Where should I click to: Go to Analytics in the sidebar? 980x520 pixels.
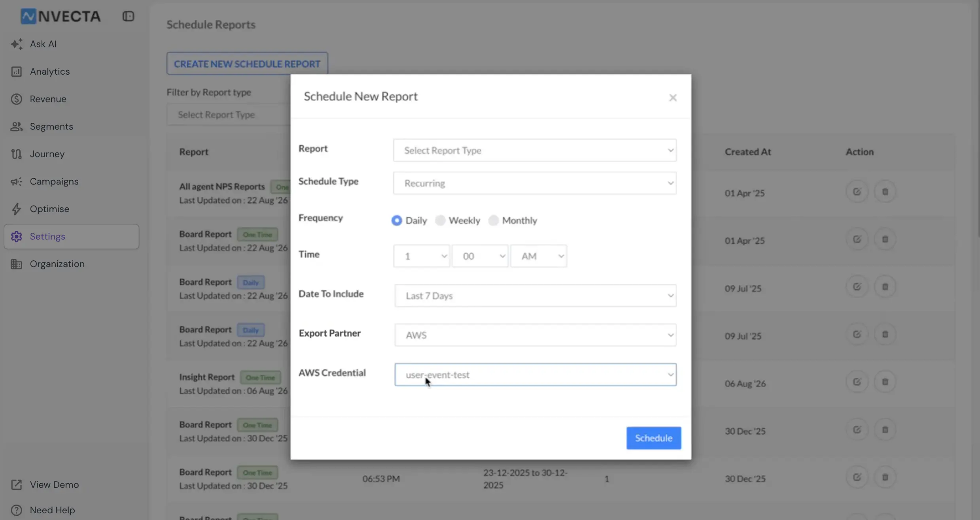49,72
